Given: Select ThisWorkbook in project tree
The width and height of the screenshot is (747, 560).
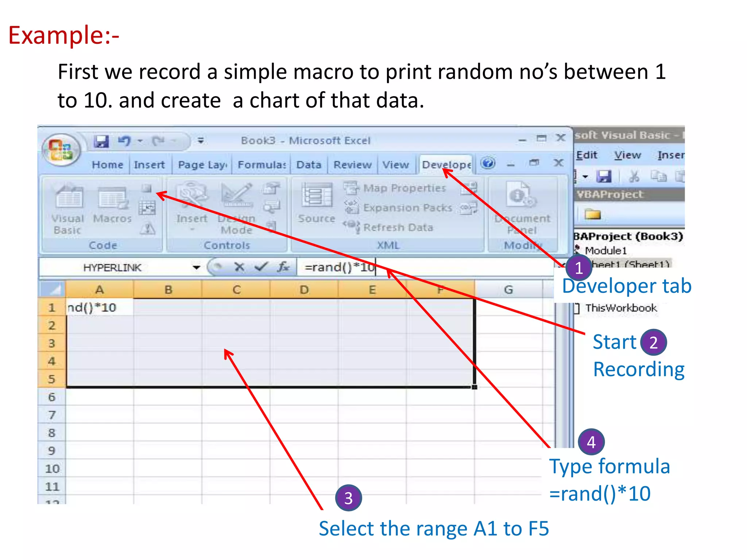Looking at the screenshot, I should tap(621, 308).
